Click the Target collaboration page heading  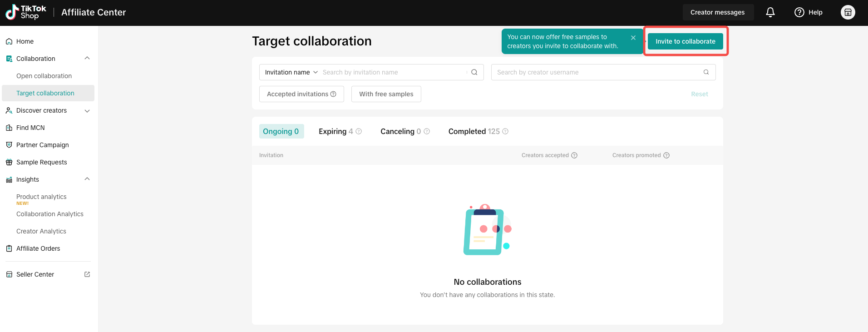pos(312,41)
